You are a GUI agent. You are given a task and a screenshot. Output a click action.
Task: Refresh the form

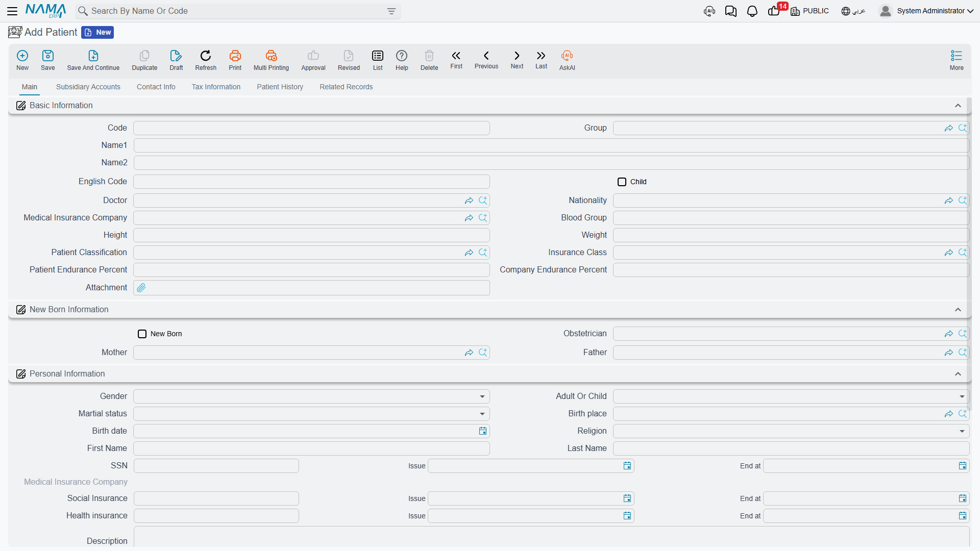click(x=206, y=60)
